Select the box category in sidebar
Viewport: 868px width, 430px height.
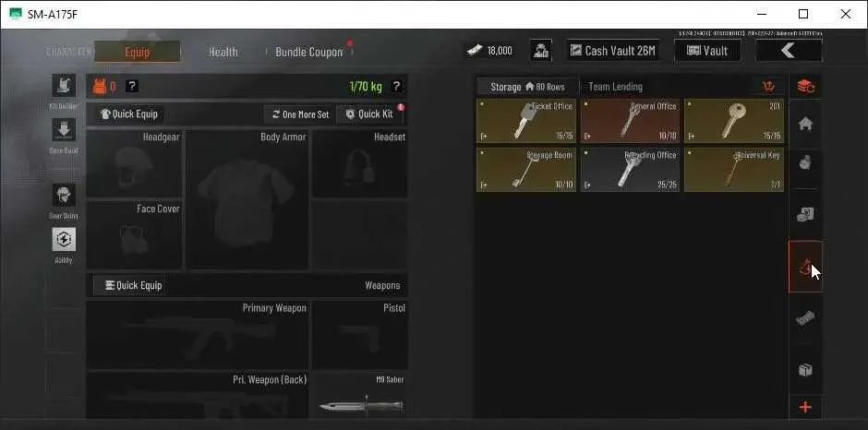(805, 370)
